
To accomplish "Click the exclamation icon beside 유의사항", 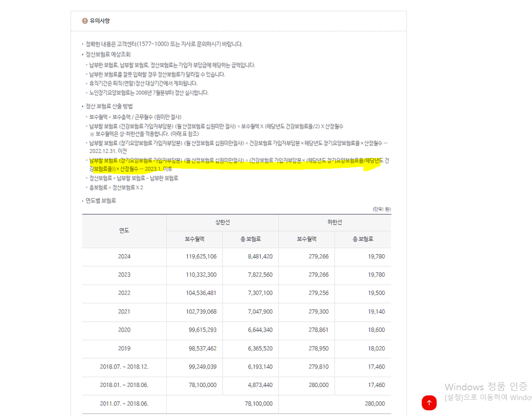I will tap(85, 21).
